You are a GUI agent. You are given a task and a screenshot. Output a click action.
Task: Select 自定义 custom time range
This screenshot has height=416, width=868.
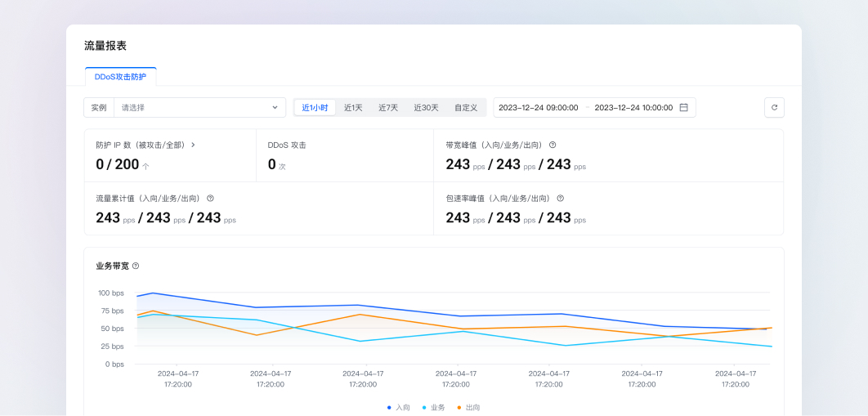click(466, 107)
